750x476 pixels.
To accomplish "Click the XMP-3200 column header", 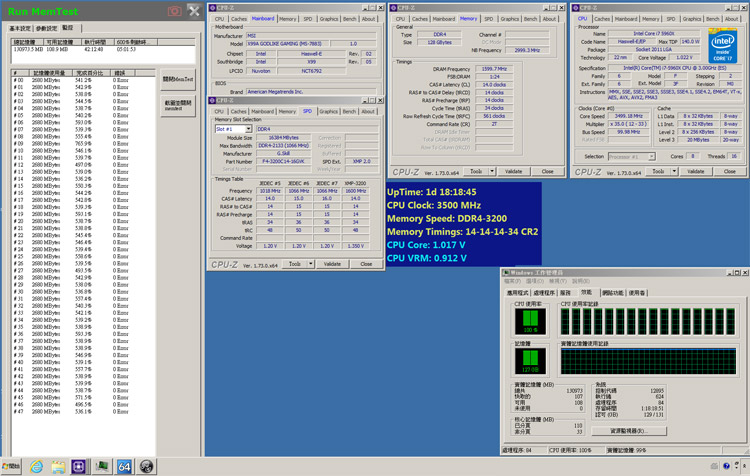I will [x=355, y=183].
